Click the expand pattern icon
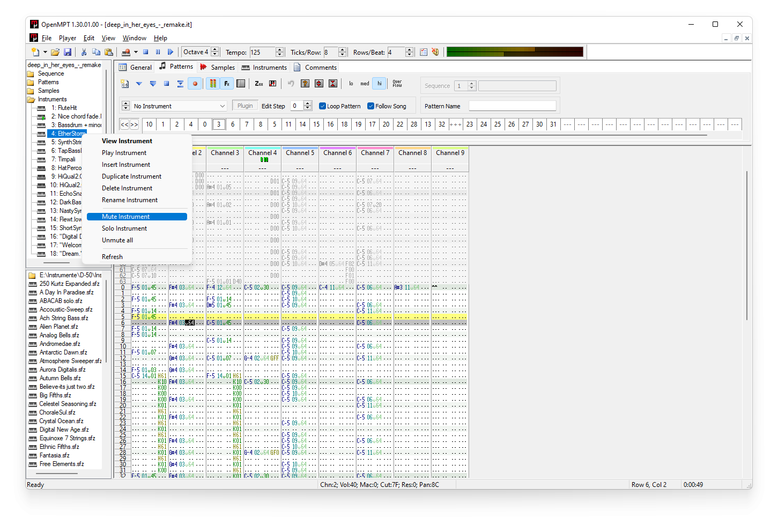 tap(319, 84)
